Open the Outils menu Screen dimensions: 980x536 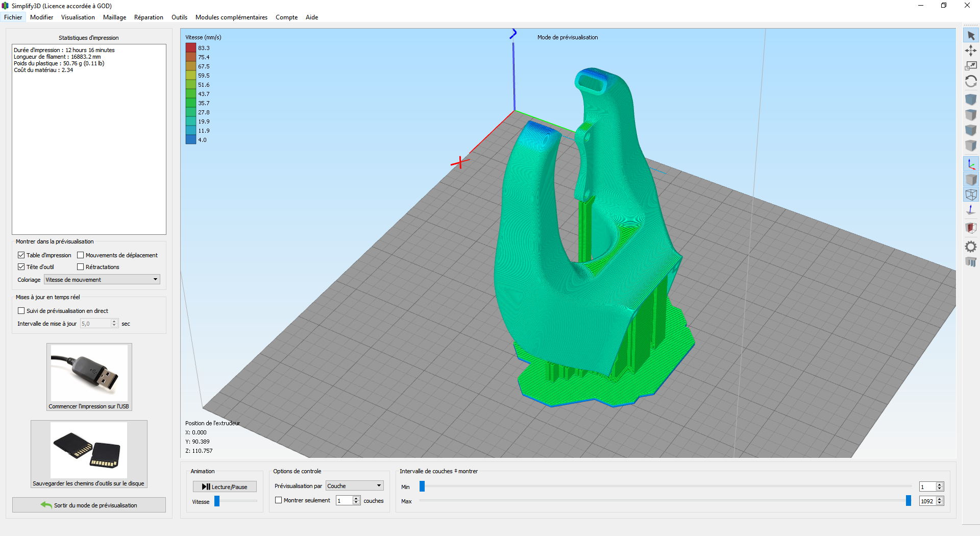pyautogui.click(x=179, y=17)
